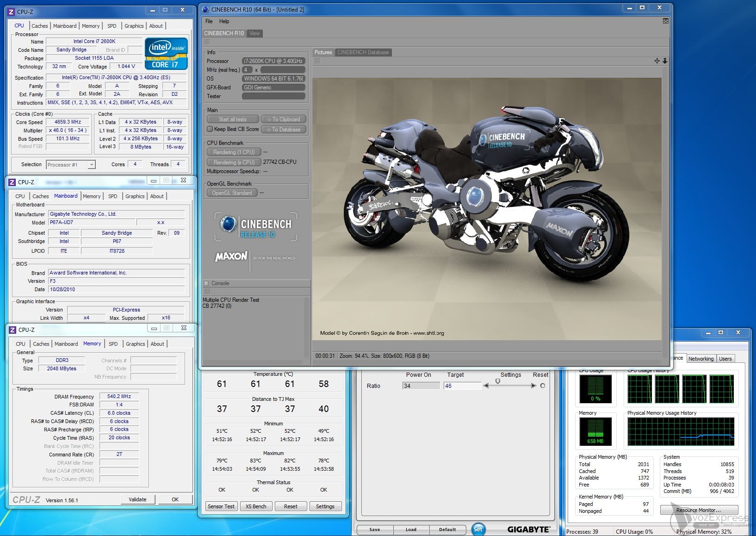Click the To Clipboard button
The height and width of the screenshot is (536, 756).
(x=284, y=119)
